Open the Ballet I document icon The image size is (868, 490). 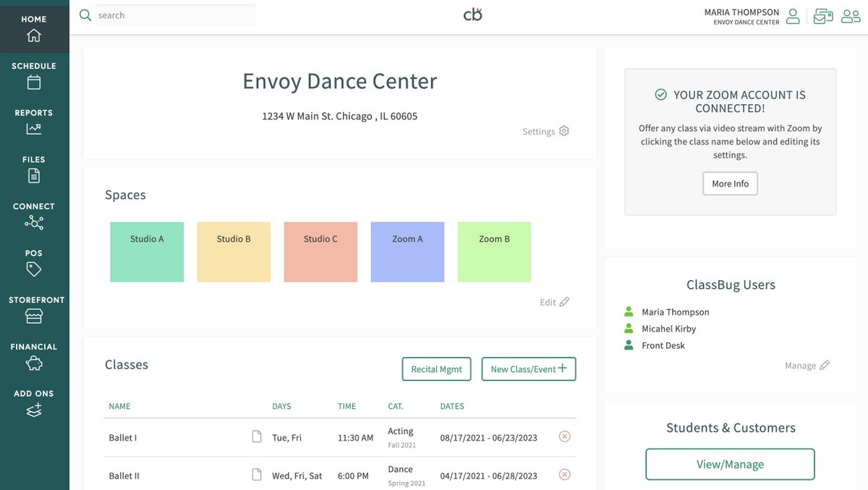point(256,436)
